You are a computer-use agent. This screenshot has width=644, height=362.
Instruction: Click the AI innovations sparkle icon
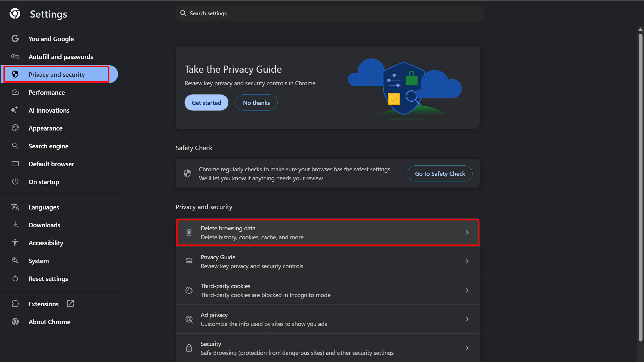coord(15,110)
